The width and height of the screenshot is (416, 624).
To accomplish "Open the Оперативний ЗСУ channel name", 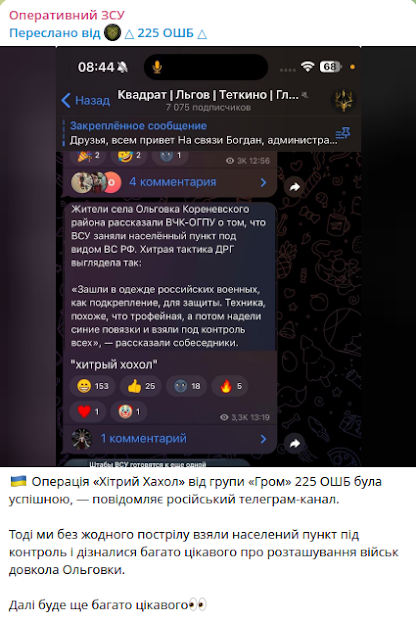I will 67,15.
